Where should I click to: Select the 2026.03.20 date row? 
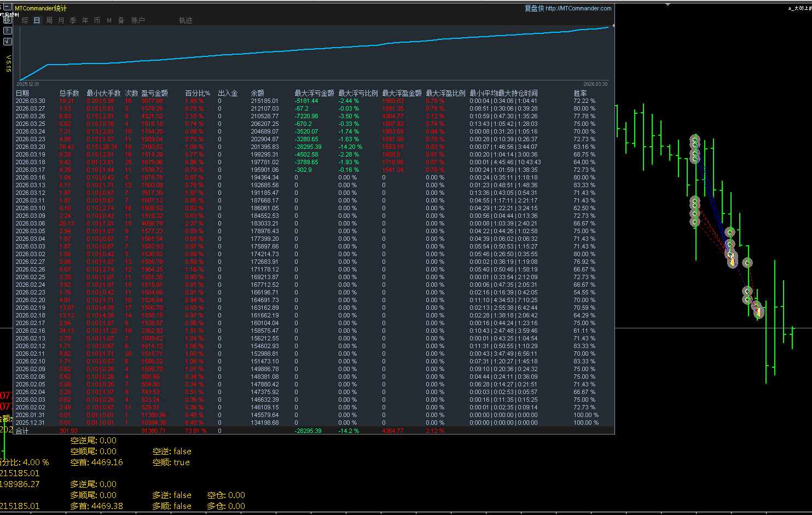(x=30, y=147)
